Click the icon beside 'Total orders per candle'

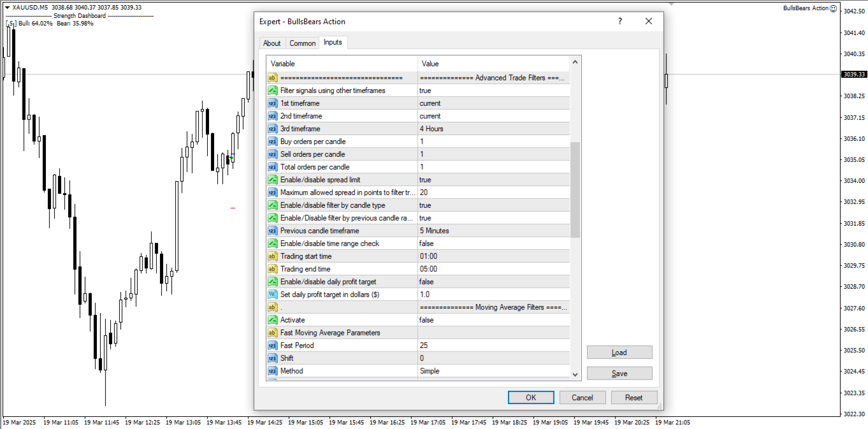click(272, 167)
